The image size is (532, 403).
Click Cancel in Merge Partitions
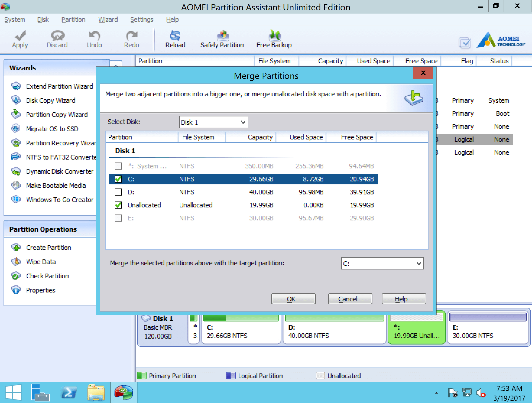[x=350, y=299]
